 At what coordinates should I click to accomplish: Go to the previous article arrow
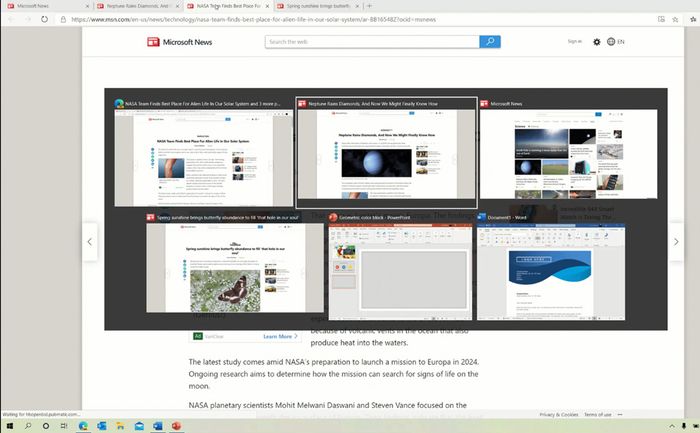[x=90, y=241]
